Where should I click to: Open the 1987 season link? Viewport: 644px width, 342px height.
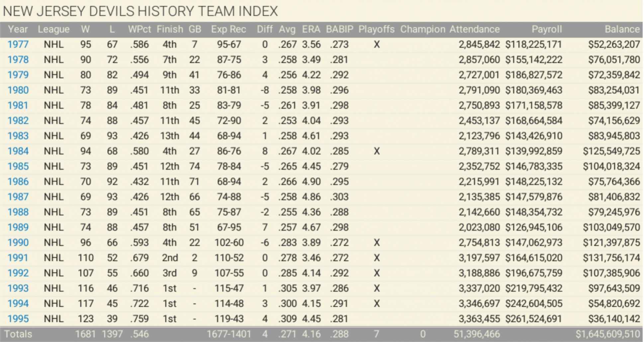(x=18, y=197)
